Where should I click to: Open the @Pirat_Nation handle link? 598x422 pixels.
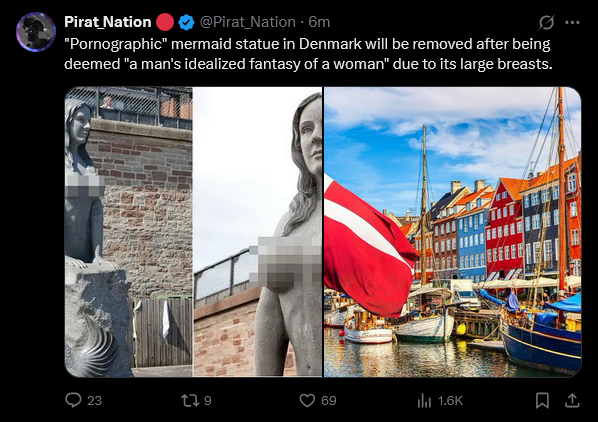(x=248, y=22)
